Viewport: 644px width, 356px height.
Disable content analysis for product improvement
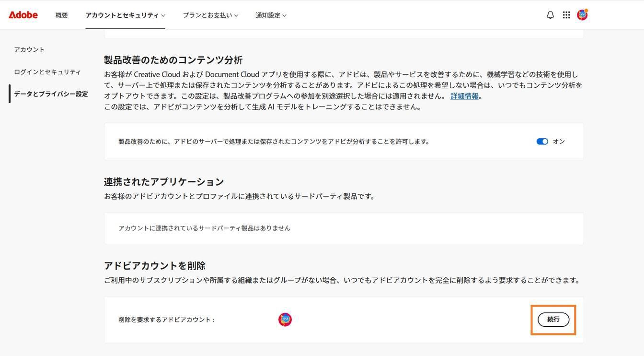pos(543,140)
